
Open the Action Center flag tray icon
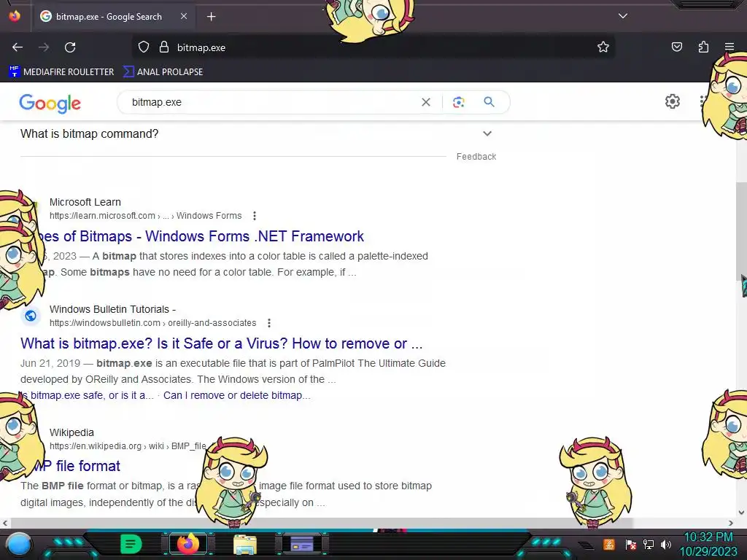(x=631, y=544)
